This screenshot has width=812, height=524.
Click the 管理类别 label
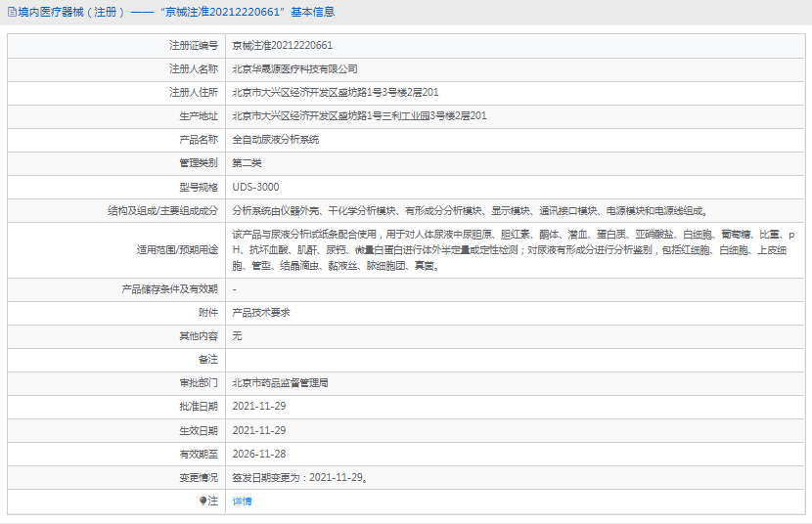click(199, 163)
